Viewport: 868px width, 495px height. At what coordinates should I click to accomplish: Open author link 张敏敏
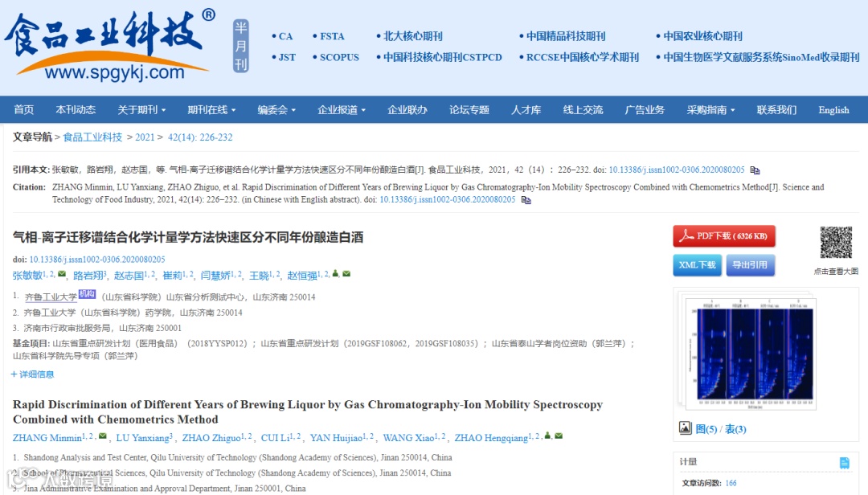pyautogui.click(x=27, y=275)
